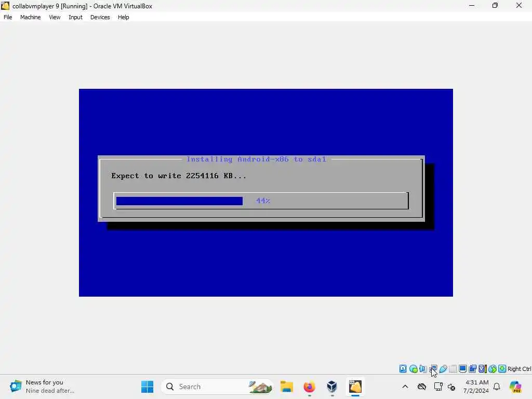
Task: Click the greyed-out shared folders icon
Action: coord(453,369)
